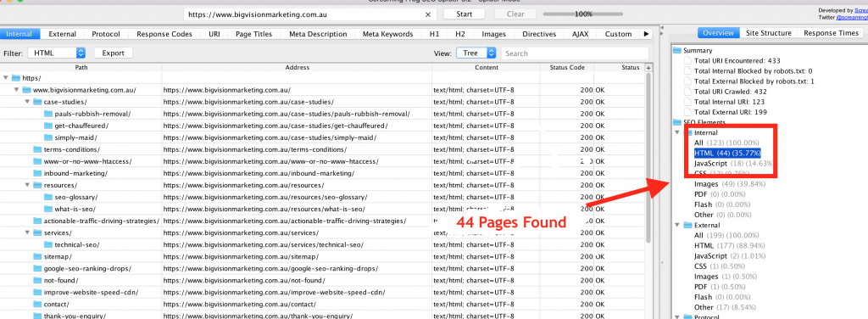The image size is (868, 319).
Task: Sort by the Address column header
Action: (x=298, y=68)
